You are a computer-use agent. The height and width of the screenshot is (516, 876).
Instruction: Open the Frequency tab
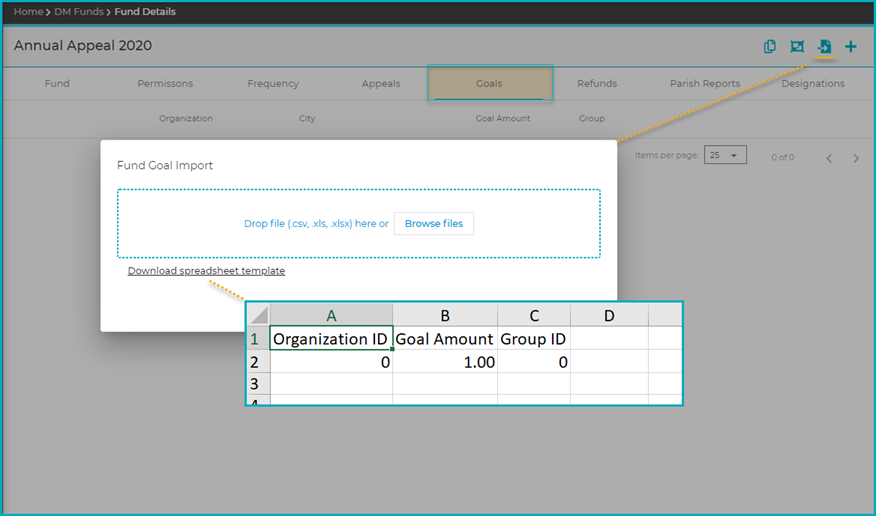pyautogui.click(x=273, y=83)
